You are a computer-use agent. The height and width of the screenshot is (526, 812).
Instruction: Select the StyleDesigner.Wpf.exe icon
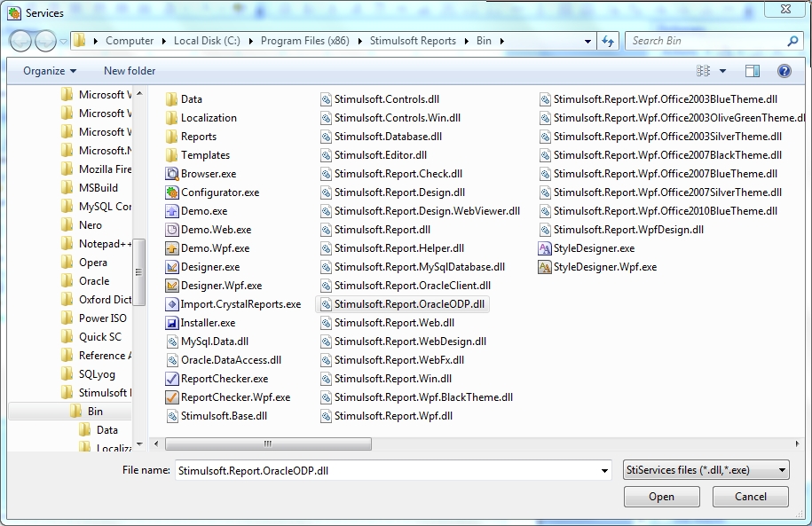tap(545, 267)
